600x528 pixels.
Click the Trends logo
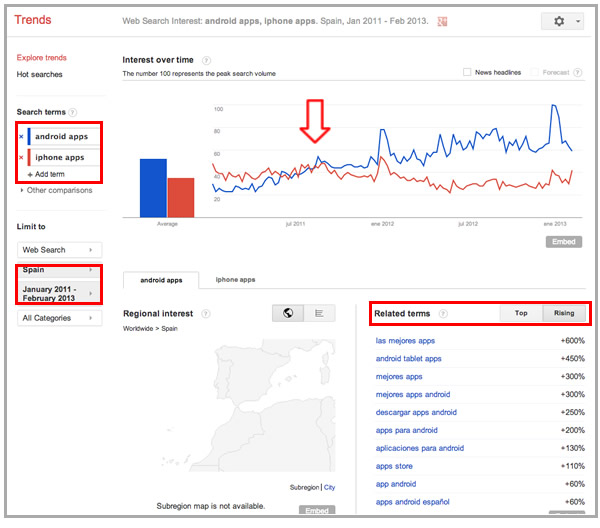coord(33,20)
